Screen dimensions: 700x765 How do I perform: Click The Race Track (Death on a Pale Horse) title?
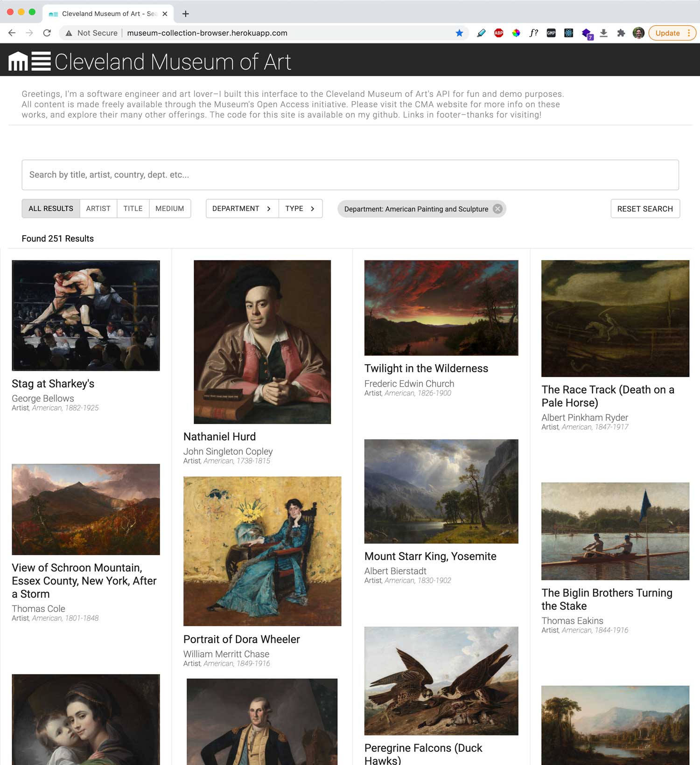click(608, 396)
